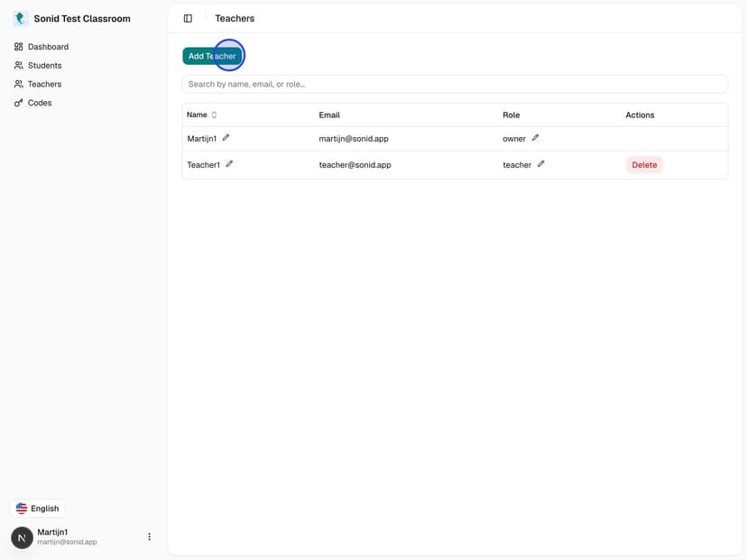Select the teacher@sonid.app email cell

pyautogui.click(x=355, y=165)
